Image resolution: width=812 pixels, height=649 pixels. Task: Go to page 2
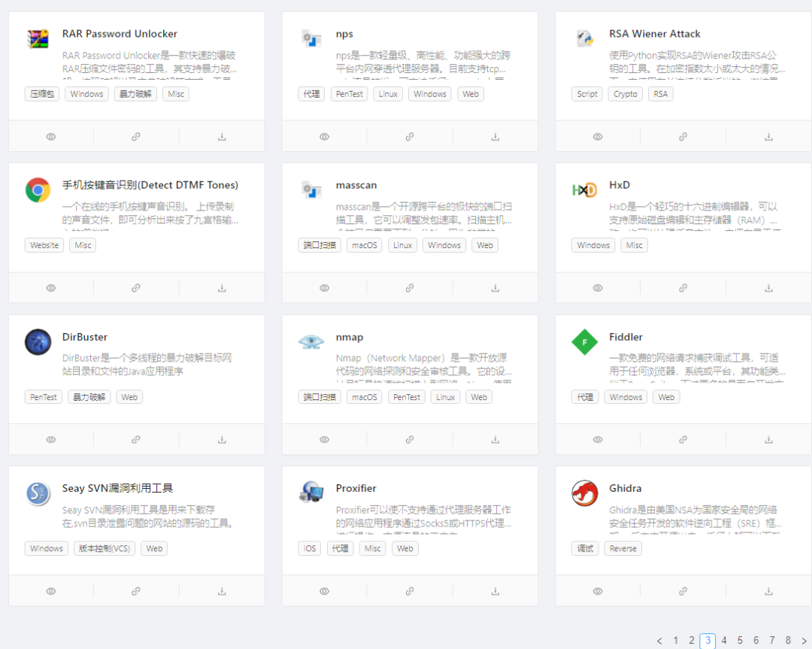pos(692,641)
